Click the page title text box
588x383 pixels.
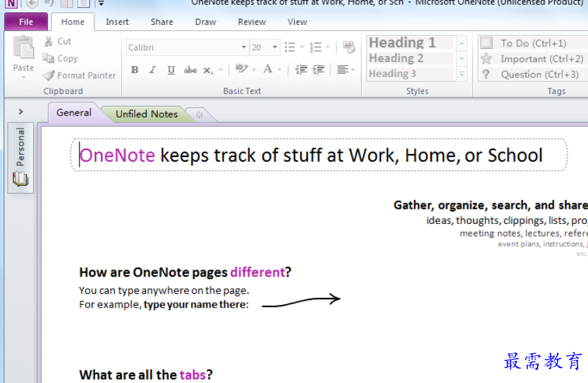pyautogui.click(x=319, y=155)
